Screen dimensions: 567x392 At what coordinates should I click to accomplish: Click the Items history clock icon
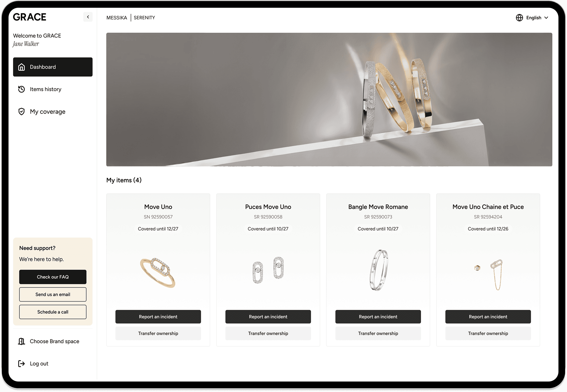click(22, 89)
